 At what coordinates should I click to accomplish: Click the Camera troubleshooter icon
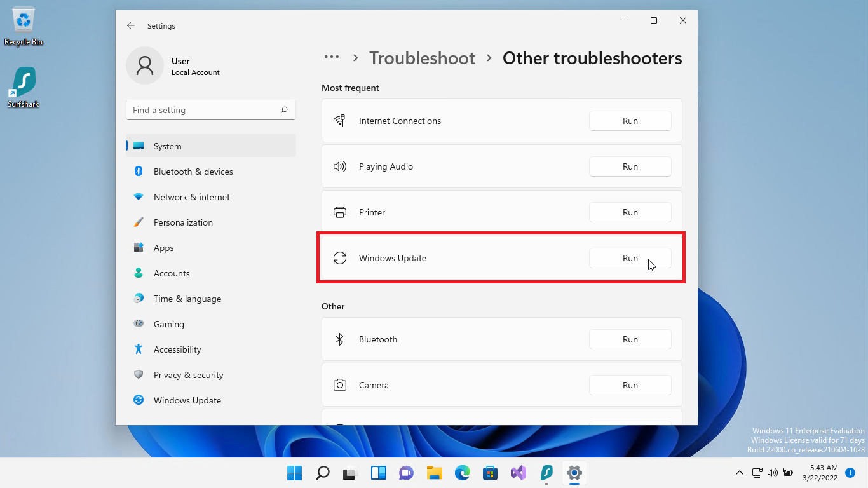[340, 385]
